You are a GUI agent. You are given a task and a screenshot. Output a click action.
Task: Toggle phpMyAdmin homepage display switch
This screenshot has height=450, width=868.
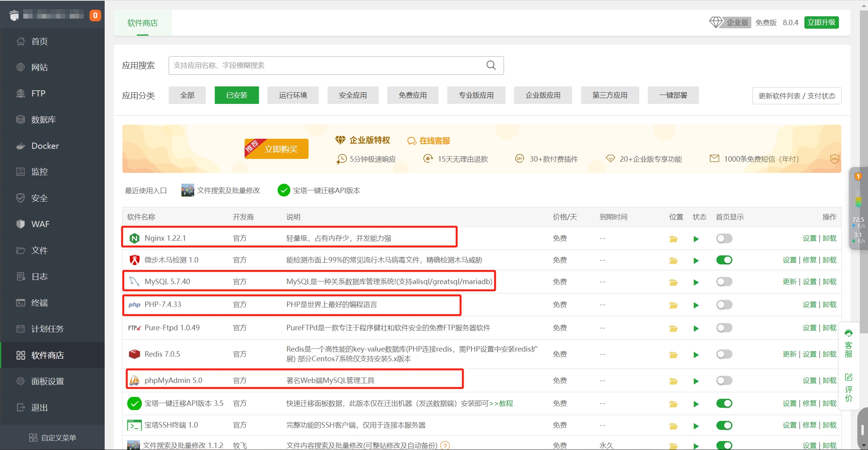pos(724,381)
